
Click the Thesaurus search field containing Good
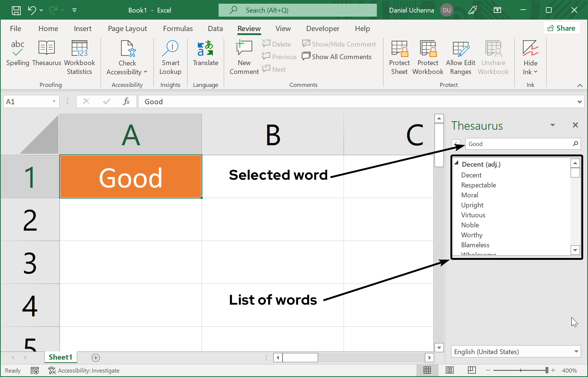coord(518,144)
